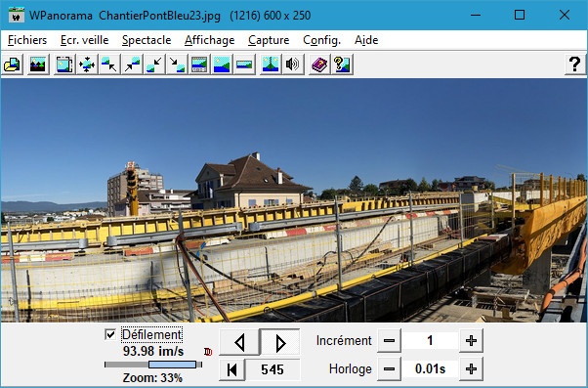The image size is (588, 388).
Task: Click the position field showing 545
Action: (x=273, y=369)
